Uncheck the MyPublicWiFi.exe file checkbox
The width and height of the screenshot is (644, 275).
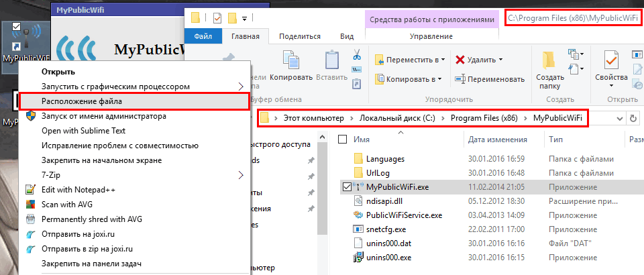pyautogui.click(x=346, y=186)
